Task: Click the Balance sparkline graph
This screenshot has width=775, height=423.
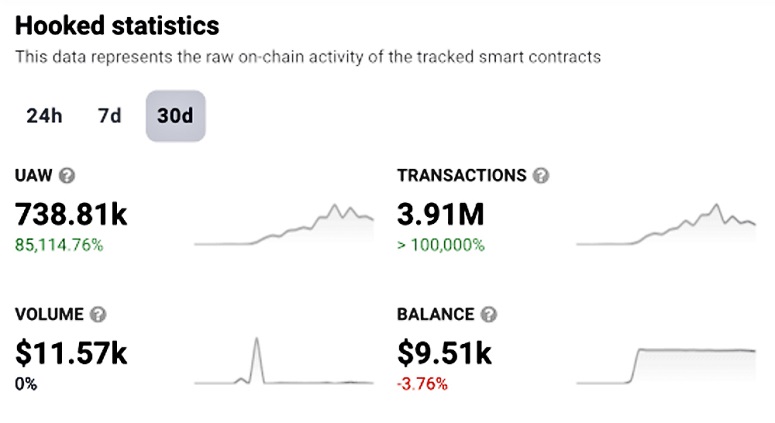Action: click(666, 365)
